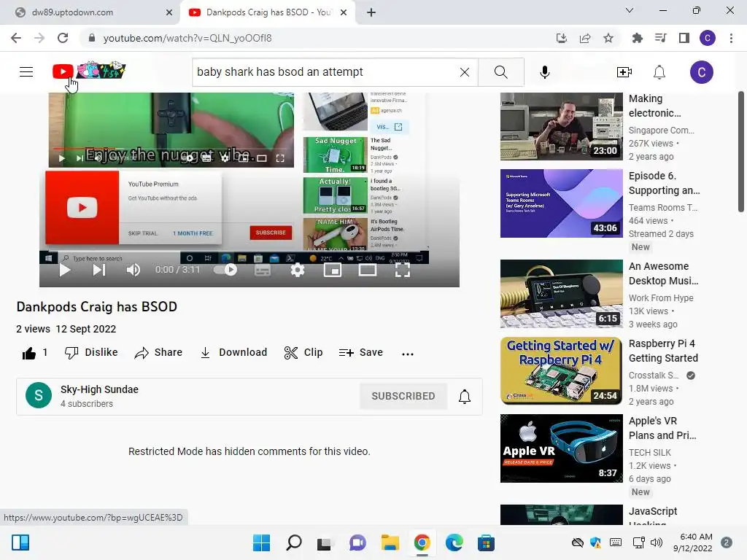Open Microsoft Edge from taskbar
Screen dimensions: 747x560
pos(454,542)
